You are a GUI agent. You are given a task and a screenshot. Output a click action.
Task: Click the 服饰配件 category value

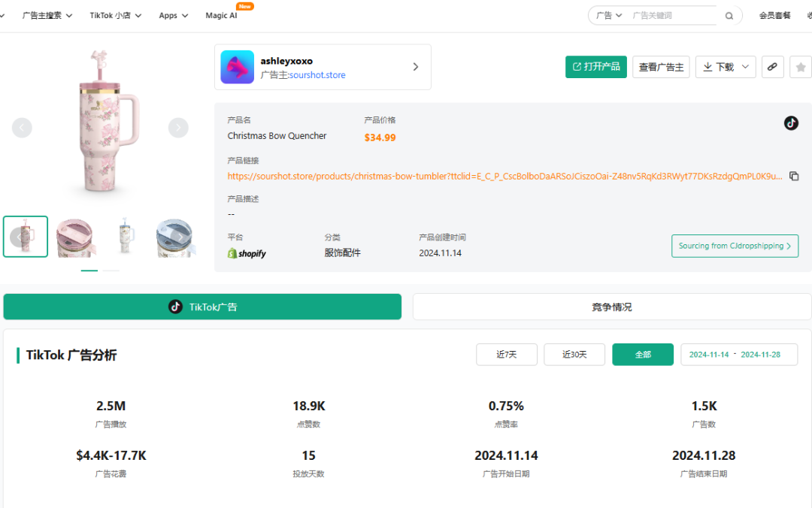342,252
